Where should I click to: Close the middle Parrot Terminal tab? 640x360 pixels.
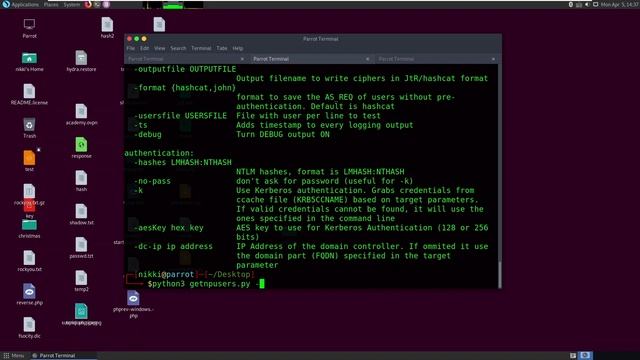tap(367, 59)
